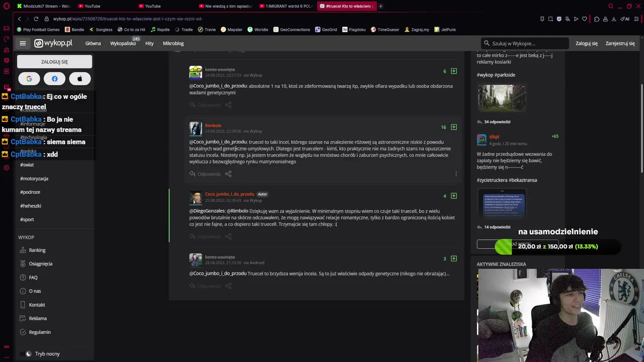This screenshot has width=644, height=362.
Task: Click the 14 odpowiedzi link
Action: (x=497, y=227)
